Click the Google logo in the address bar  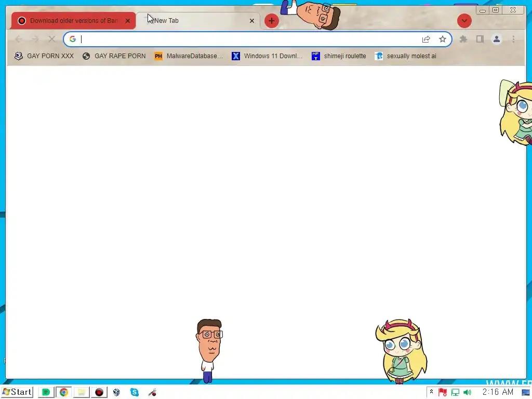coord(73,39)
